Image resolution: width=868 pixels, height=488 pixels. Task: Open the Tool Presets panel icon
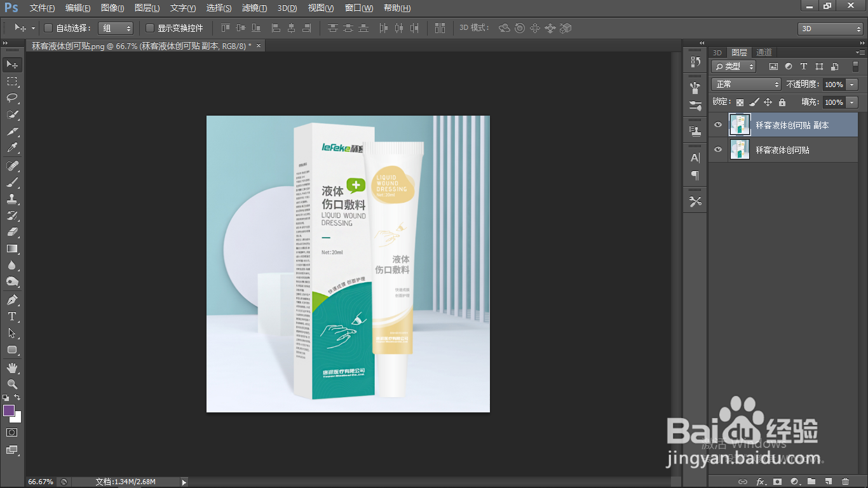coord(695,201)
